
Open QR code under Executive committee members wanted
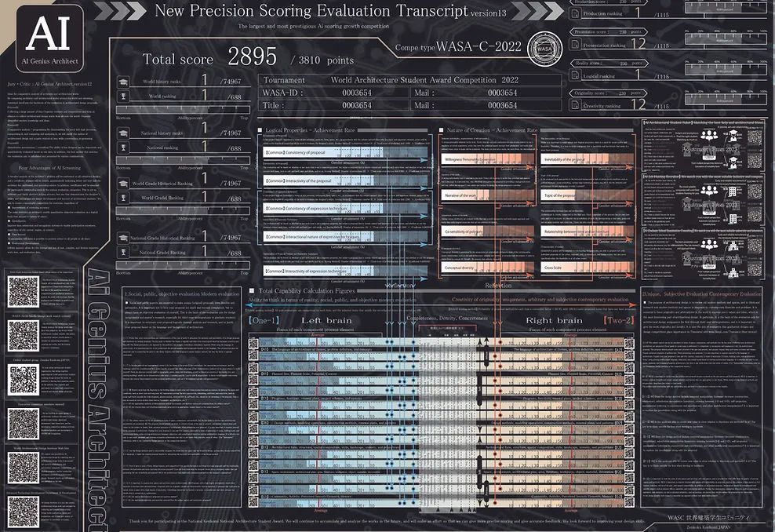pos(23,424)
